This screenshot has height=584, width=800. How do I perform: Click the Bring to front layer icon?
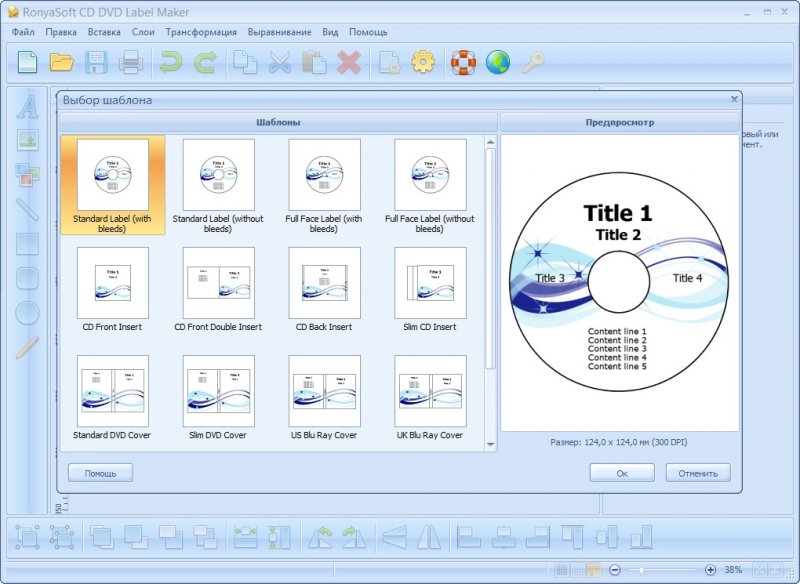pyautogui.click(x=102, y=538)
